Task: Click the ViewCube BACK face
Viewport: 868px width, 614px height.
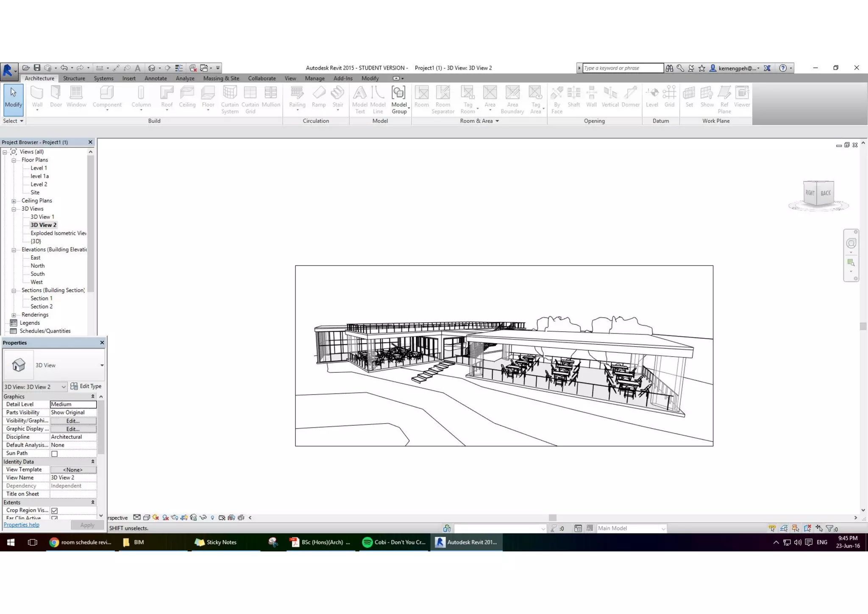Action: click(825, 193)
